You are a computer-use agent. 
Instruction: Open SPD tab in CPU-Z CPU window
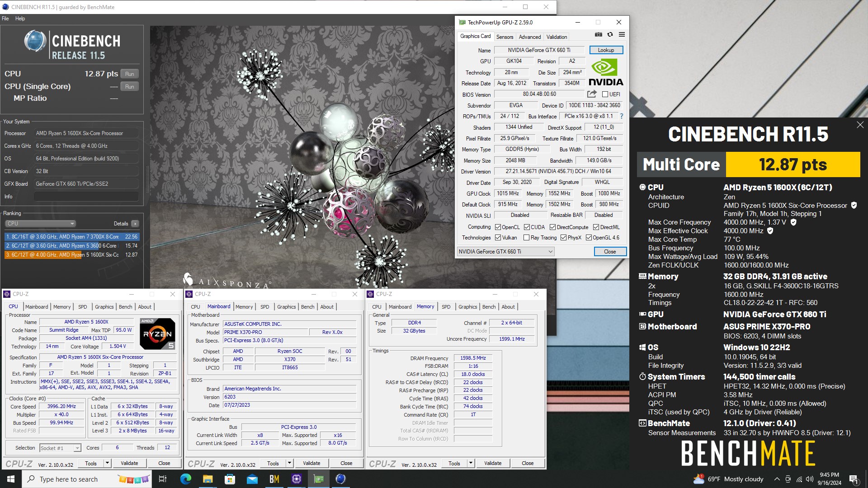click(x=82, y=307)
